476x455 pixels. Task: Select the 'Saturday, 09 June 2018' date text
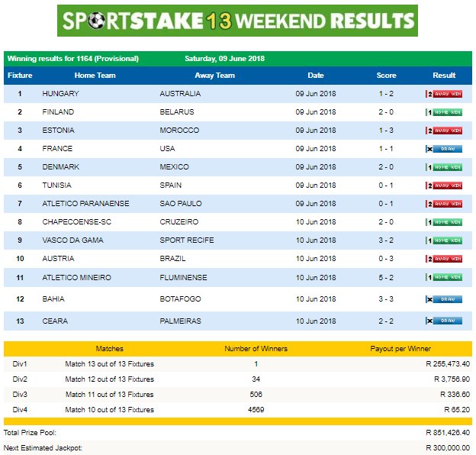click(224, 59)
